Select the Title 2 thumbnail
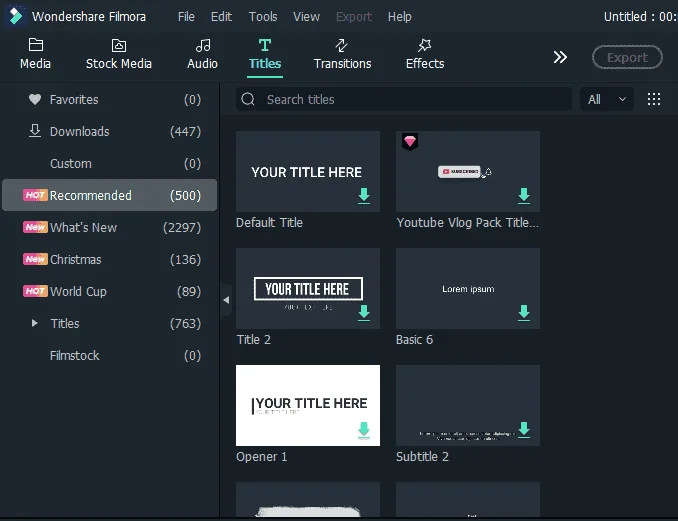 (307, 288)
